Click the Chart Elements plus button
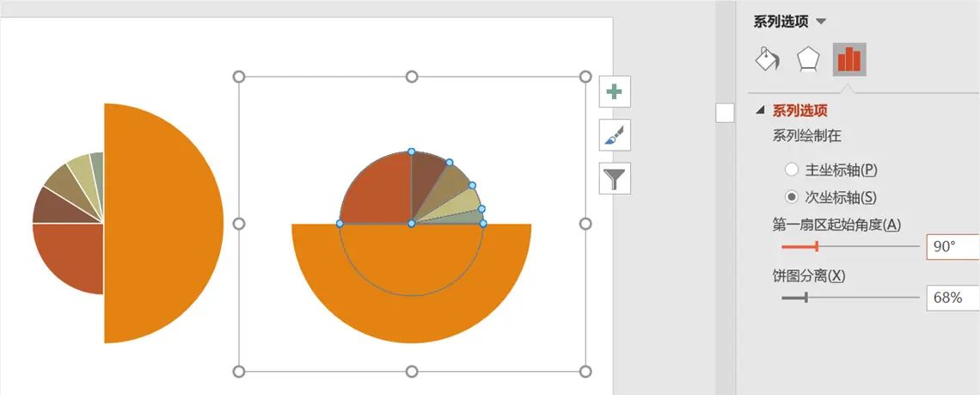 point(615,92)
